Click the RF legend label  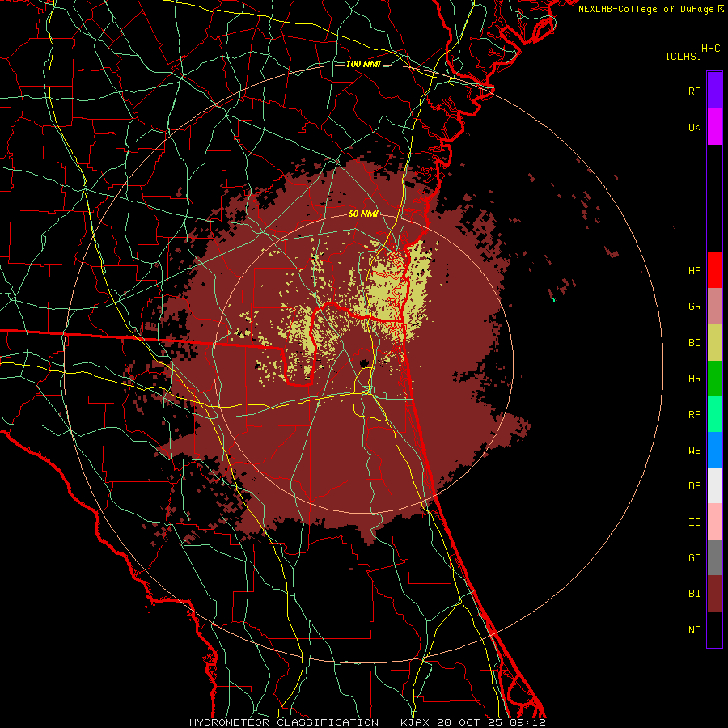pyautogui.click(x=695, y=91)
